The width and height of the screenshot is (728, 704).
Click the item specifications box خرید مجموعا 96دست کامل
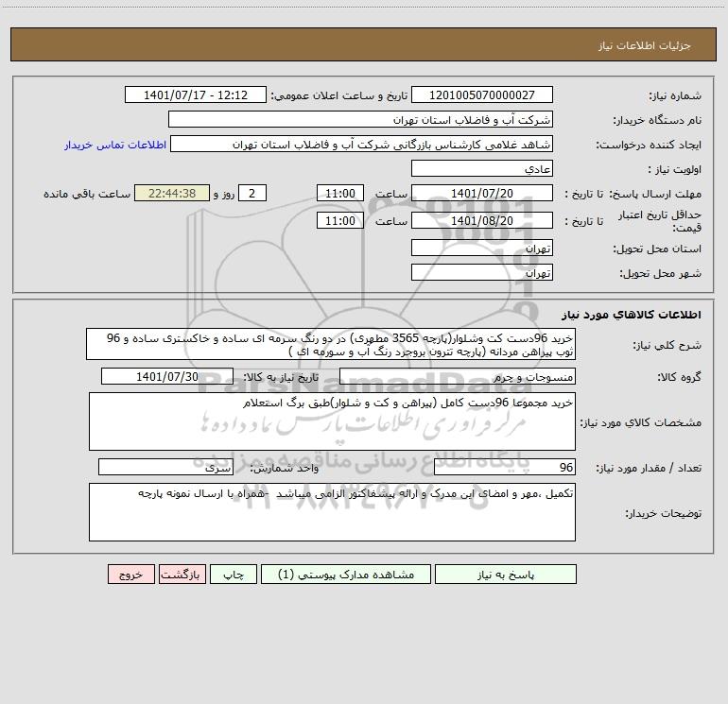pyautogui.click(x=332, y=421)
